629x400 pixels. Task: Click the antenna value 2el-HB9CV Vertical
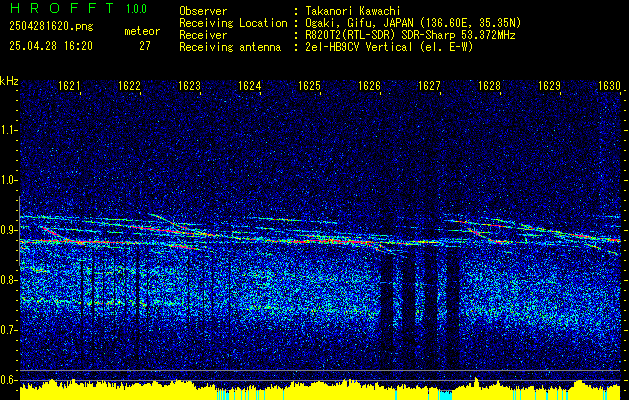click(389, 47)
